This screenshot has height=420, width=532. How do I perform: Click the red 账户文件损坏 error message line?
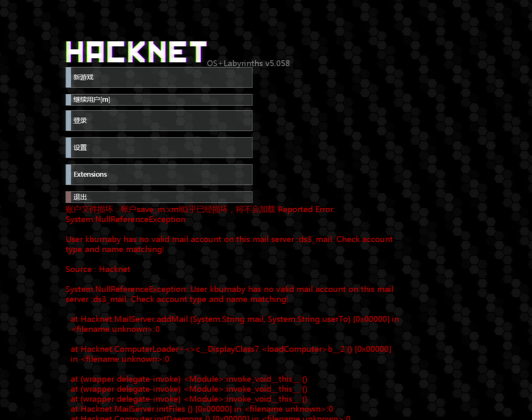point(200,210)
